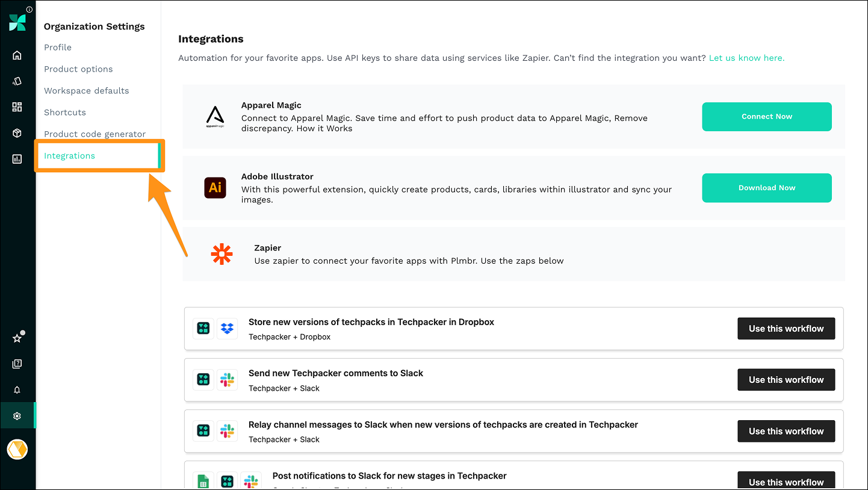Viewport: 868px width, 490px height.
Task: Click 'Use zapier to connect your favorite apps' text
Action: pos(409,261)
